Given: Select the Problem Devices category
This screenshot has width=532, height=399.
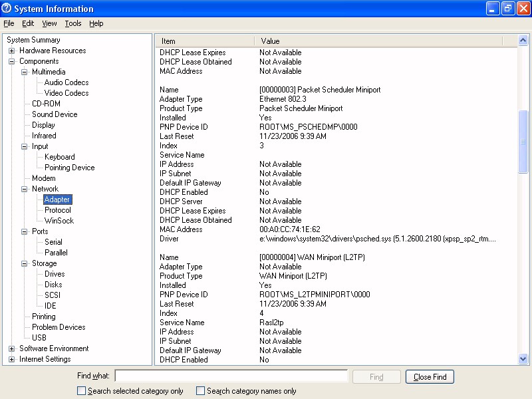Looking at the screenshot, I should (59, 327).
